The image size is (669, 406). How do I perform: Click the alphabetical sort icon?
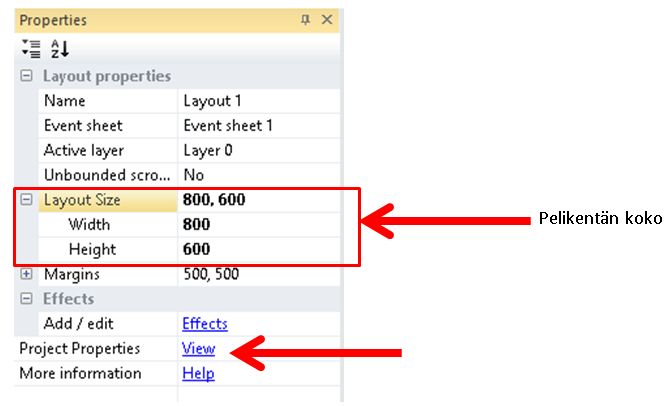point(59,48)
